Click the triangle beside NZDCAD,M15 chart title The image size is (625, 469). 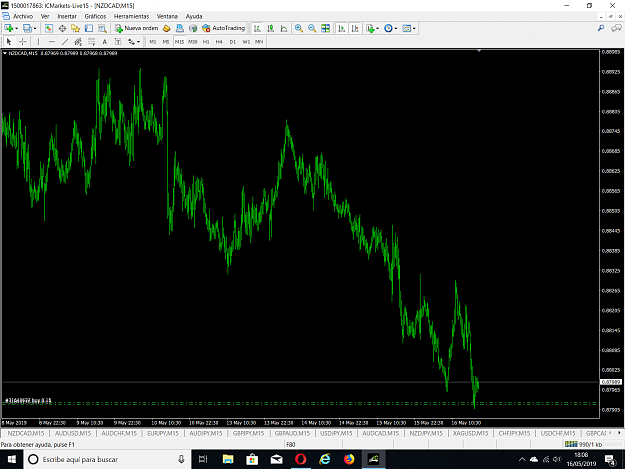point(5,53)
